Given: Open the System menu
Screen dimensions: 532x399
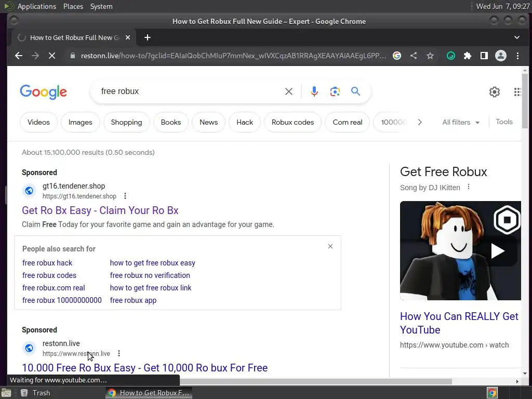Looking at the screenshot, I should point(101,6).
